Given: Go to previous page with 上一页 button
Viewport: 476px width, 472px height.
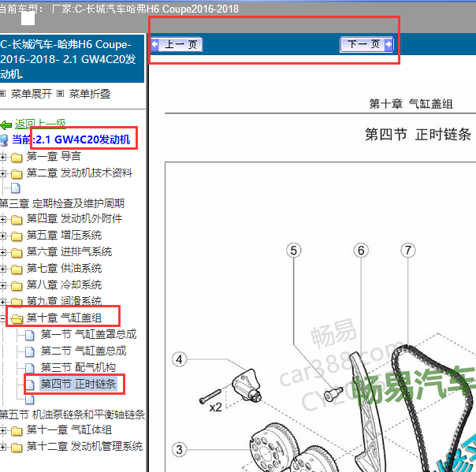Looking at the screenshot, I should click(177, 45).
